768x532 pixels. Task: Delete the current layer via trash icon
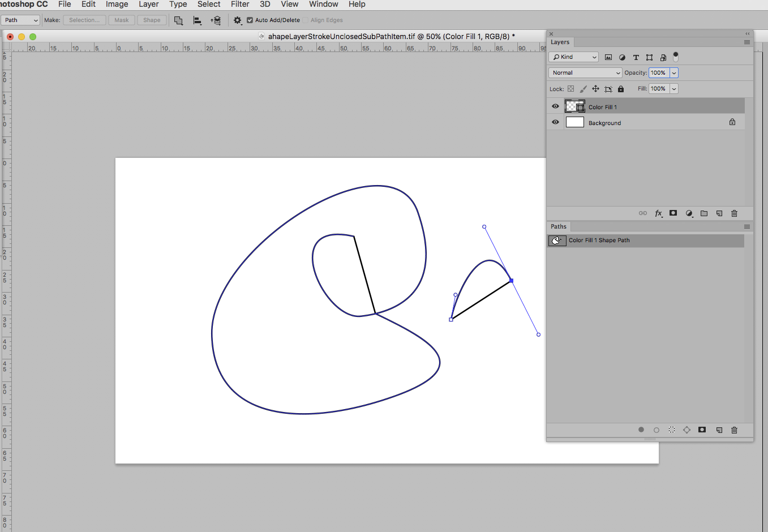pos(734,213)
